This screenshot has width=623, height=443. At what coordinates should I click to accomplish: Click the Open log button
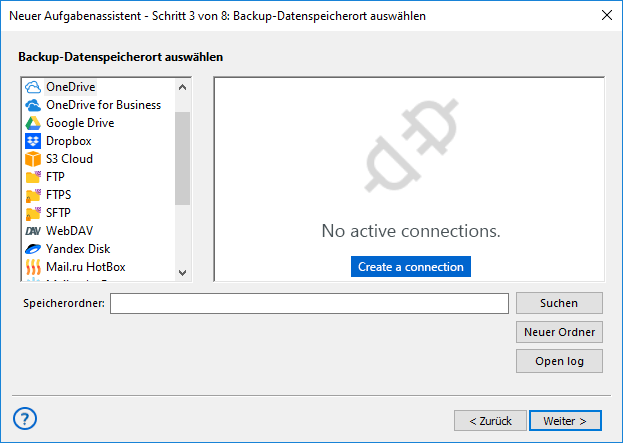(x=559, y=361)
